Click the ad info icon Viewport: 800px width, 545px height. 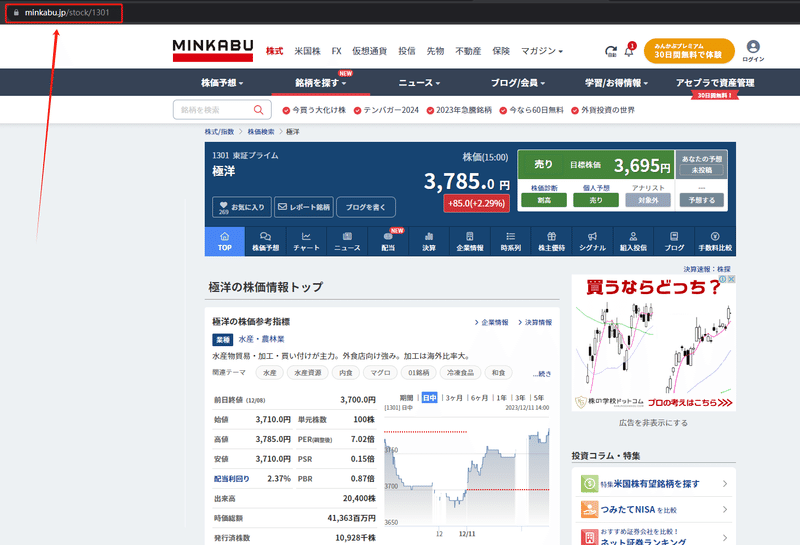(x=723, y=279)
